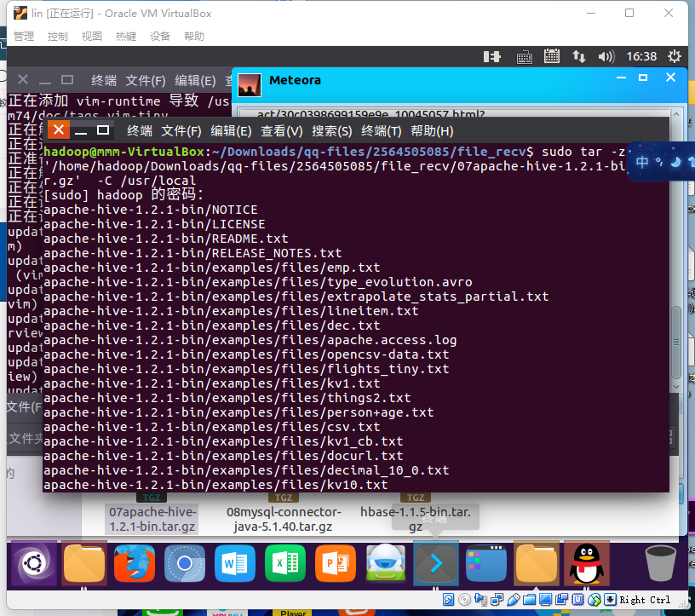Open WPS Writer from the dock

pos(235,564)
